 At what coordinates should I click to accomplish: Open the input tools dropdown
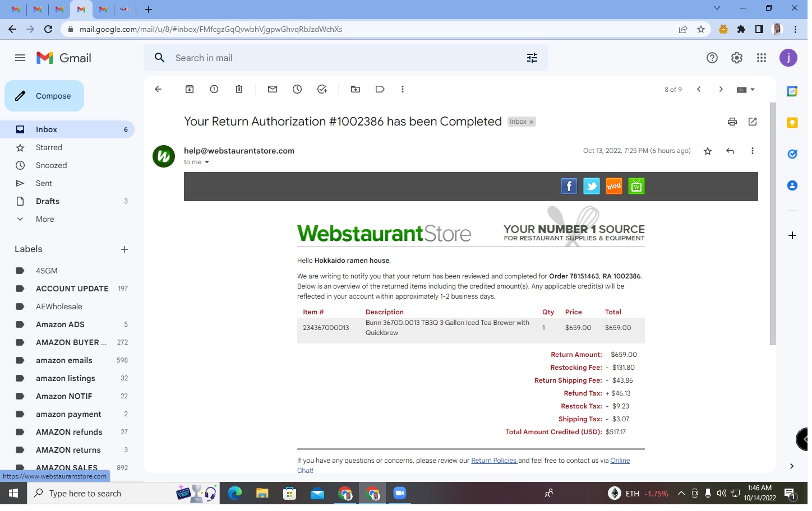click(746, 90)
